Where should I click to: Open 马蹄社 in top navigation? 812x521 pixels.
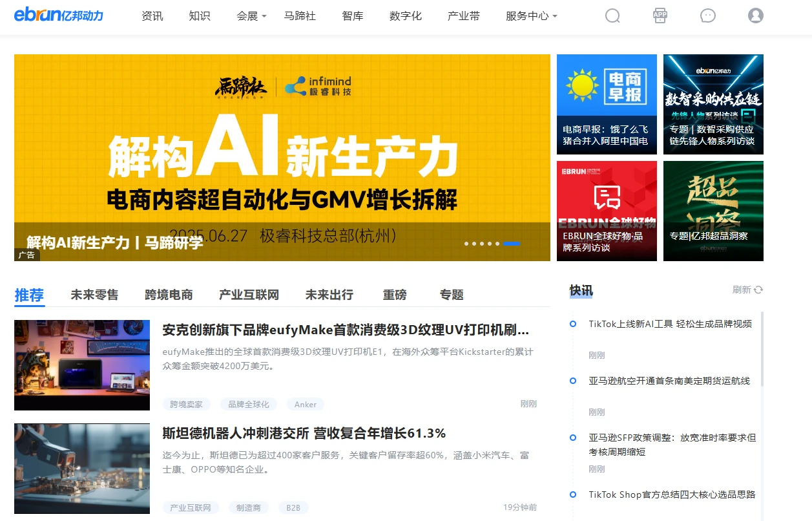[x=300, y=16]
